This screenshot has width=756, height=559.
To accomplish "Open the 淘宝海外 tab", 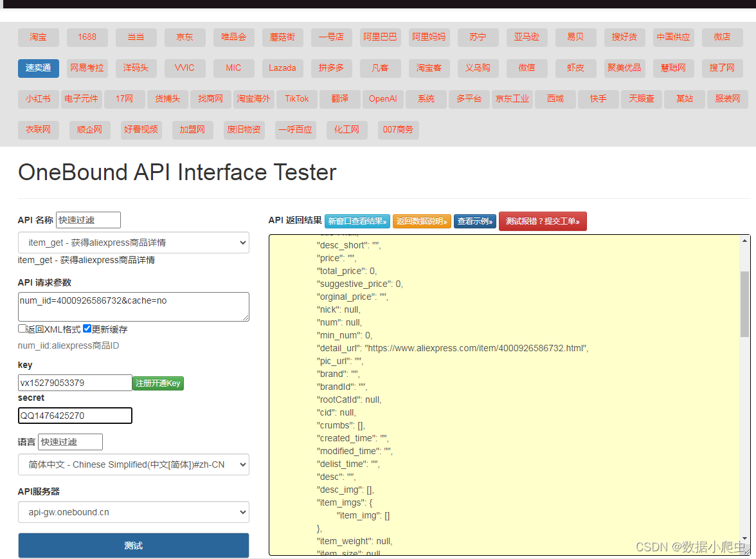I will pyautogui.click(x=253, y=99).
